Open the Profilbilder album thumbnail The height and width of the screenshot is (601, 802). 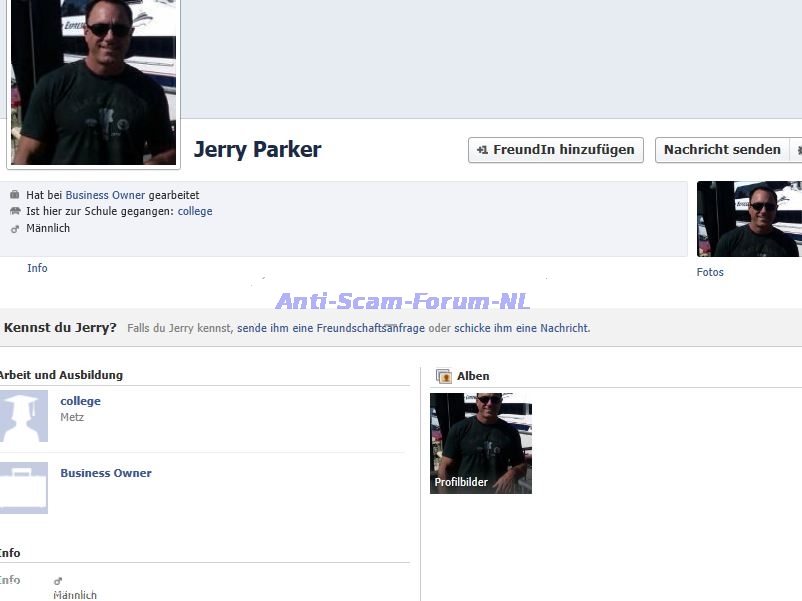pyautogui.click(x=481, y=443)
